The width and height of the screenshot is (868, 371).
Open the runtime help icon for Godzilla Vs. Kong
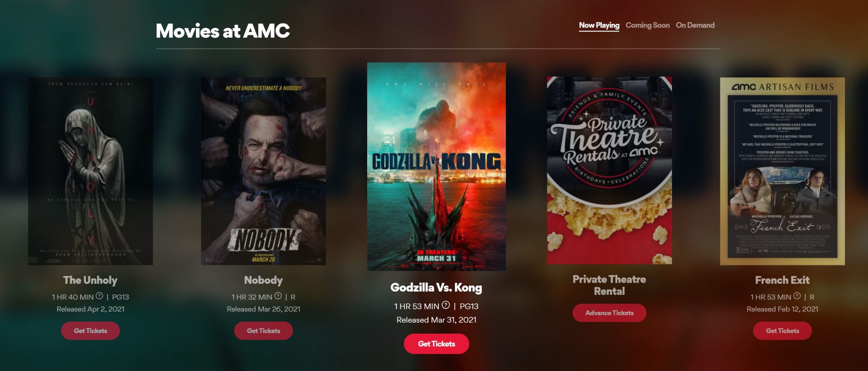point(446,305)
